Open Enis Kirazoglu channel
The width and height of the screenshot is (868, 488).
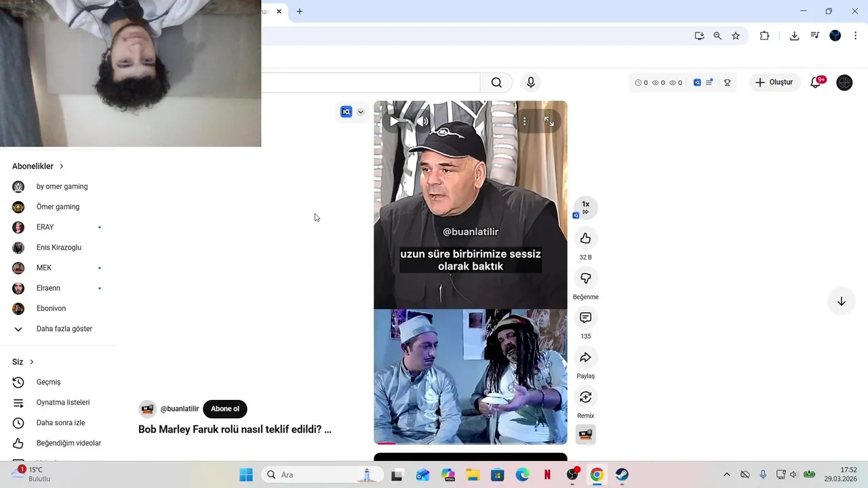pos(58,247)
